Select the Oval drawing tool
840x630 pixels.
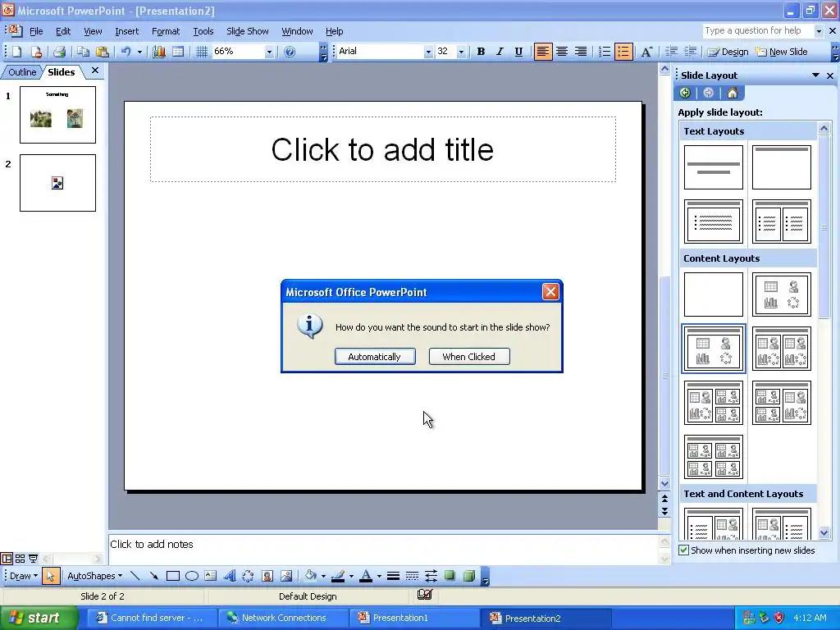pos(192,576)
